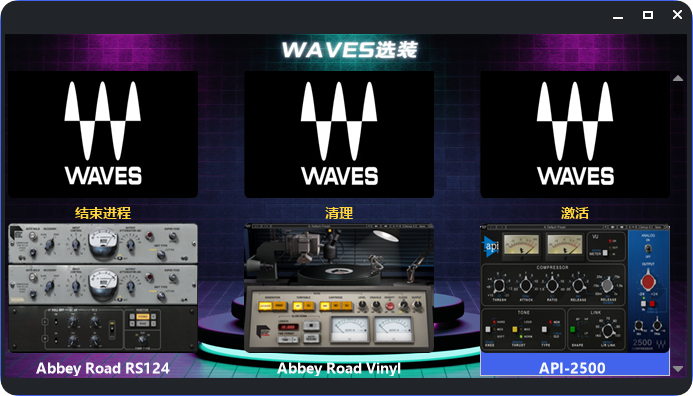Open the Abbey Road RS124 plugin image
Image resolution: width=693 pixels, height=396 pixels.
(103, 288)
